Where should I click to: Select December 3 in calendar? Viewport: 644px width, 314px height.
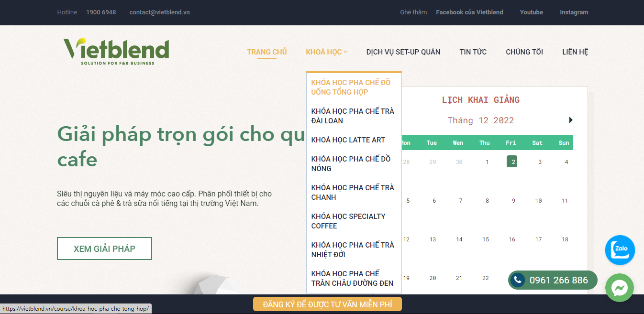[540, 162]
